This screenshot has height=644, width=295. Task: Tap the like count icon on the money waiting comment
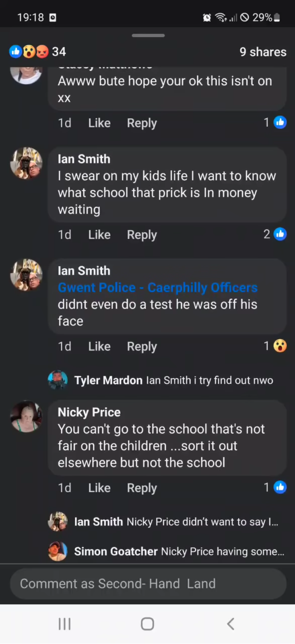[x=280, y=234]
